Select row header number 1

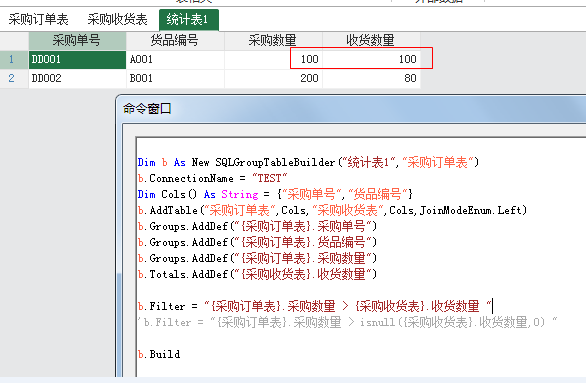pos(14,59)
